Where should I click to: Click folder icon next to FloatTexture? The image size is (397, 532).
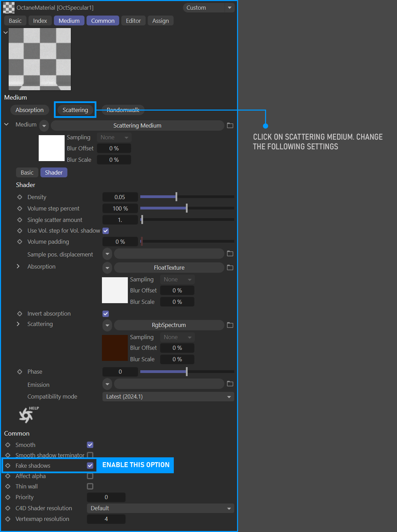click(x=230, y=268)
